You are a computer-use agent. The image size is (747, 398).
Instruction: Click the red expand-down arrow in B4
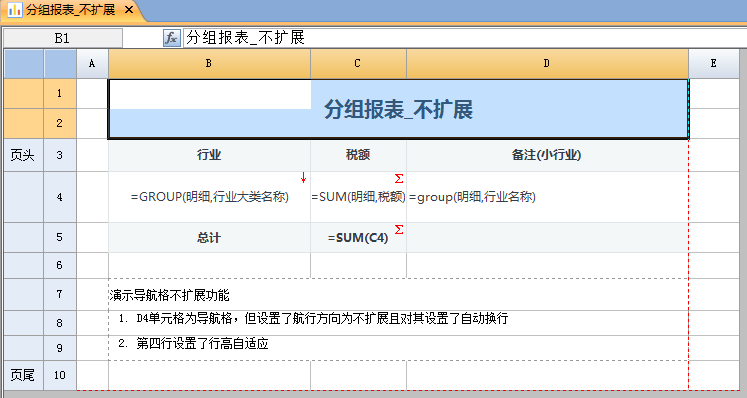(303, 178)
